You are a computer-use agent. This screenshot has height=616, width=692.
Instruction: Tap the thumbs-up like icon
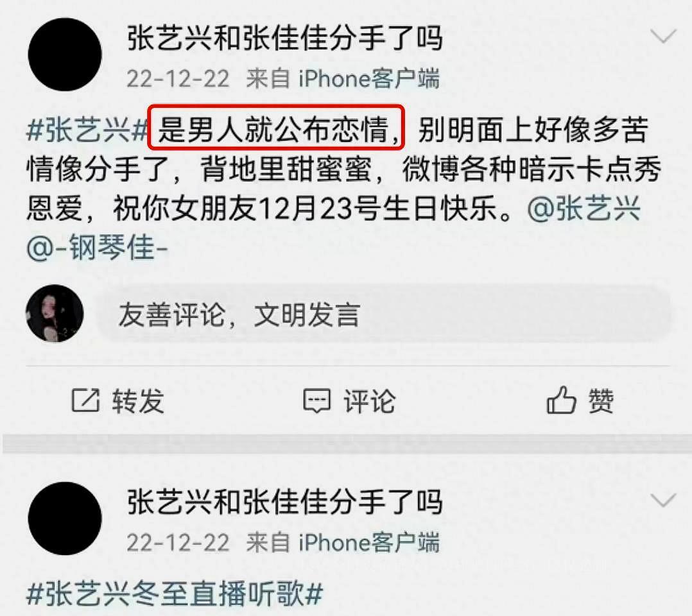pyautogui.click(x=561, y=400)
